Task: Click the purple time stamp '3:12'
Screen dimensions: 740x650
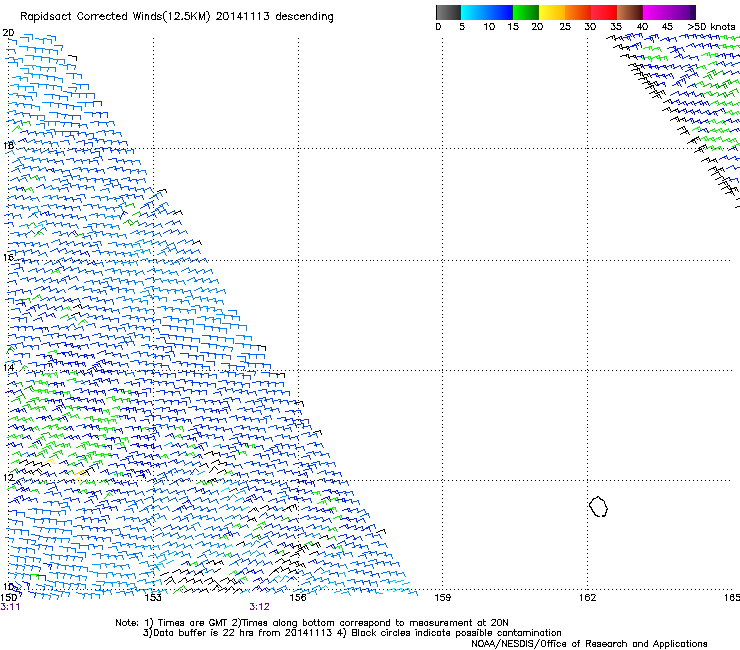Action: [x=260, y=607]
